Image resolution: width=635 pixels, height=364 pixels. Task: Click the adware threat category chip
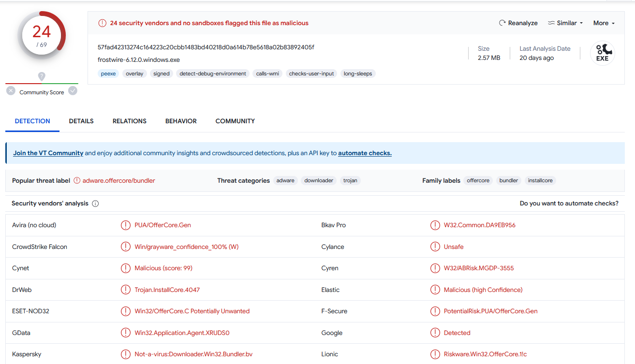(285, 180)
